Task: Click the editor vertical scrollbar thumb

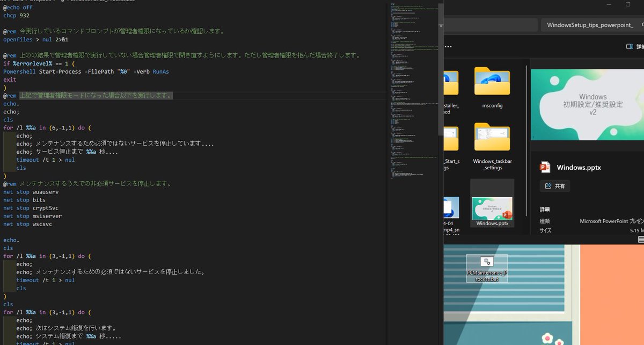Action: 441,69
